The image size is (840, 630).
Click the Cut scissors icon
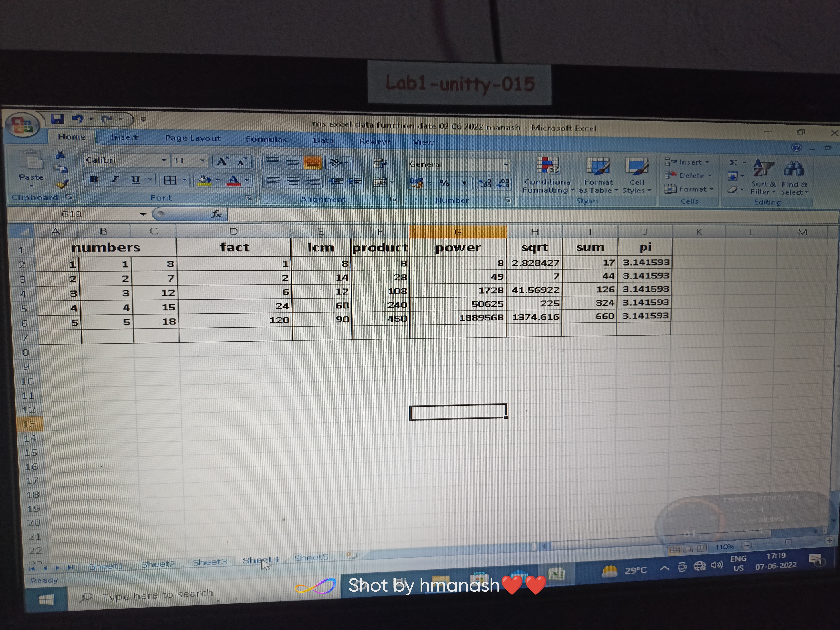[x=60, y=155]
